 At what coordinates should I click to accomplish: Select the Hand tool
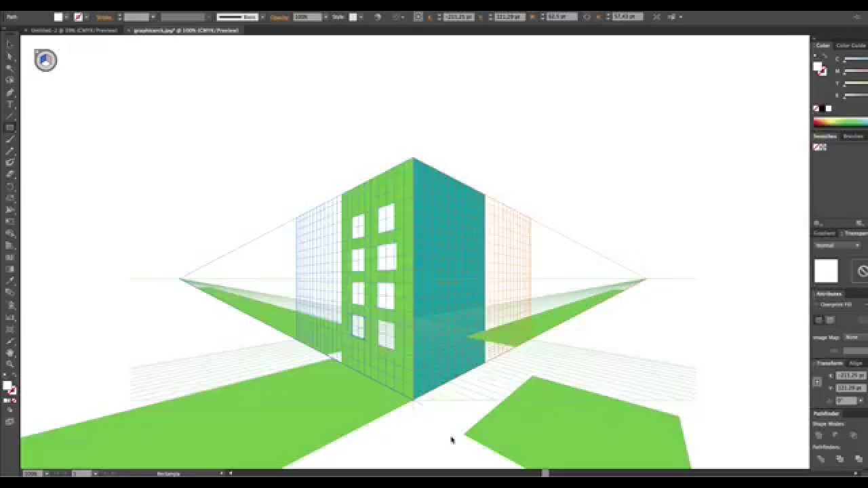click(x=9, y=352)
